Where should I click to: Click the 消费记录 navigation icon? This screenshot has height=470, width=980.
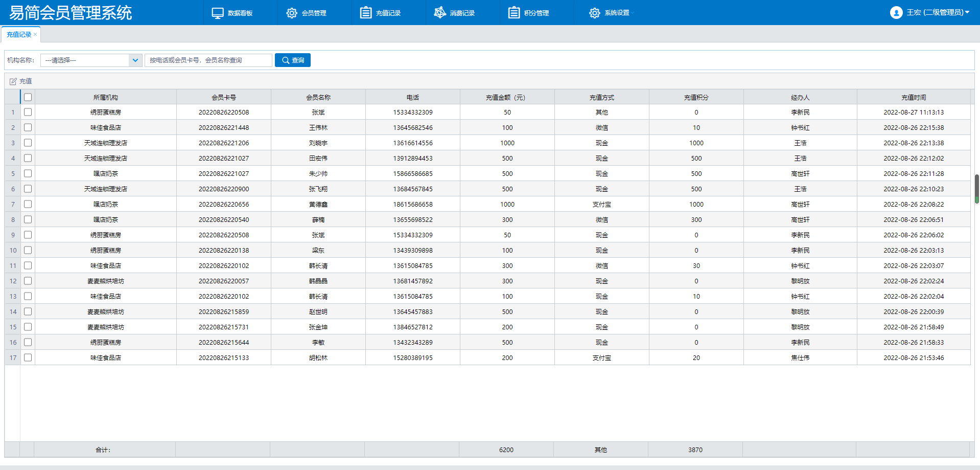[x=440, y=13]
